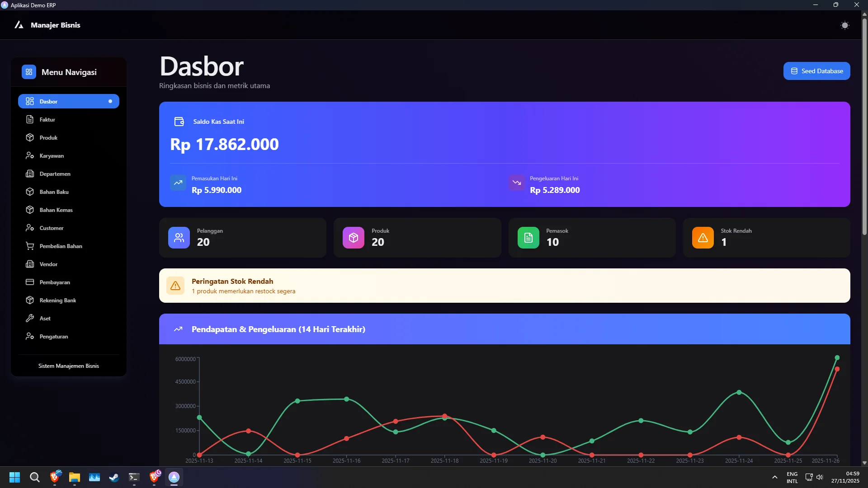Click the Karyawan sidebar icon
Screen dimensions: 868x488
pos(30,156)
